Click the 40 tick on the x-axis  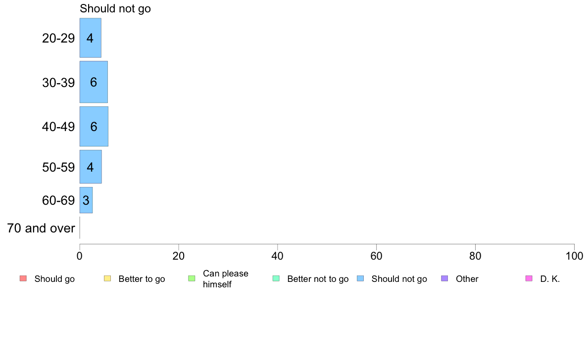(278, 256)
